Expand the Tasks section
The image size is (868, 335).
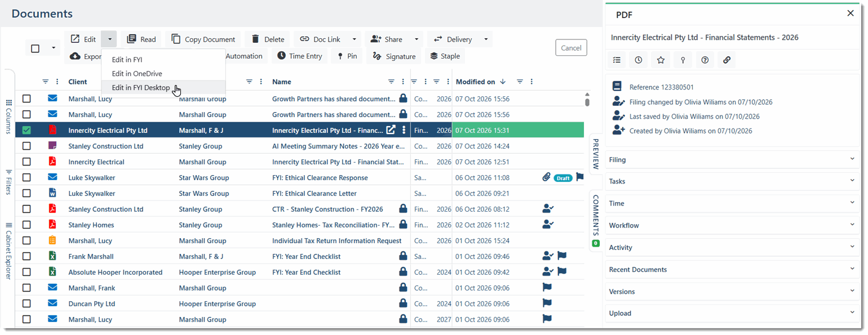pos(733,181)
